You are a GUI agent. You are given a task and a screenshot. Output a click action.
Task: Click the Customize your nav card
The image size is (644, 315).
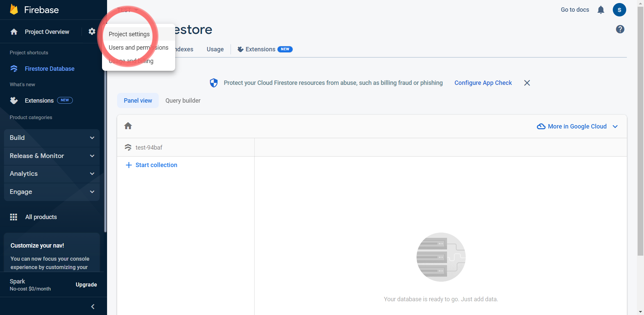52,252
